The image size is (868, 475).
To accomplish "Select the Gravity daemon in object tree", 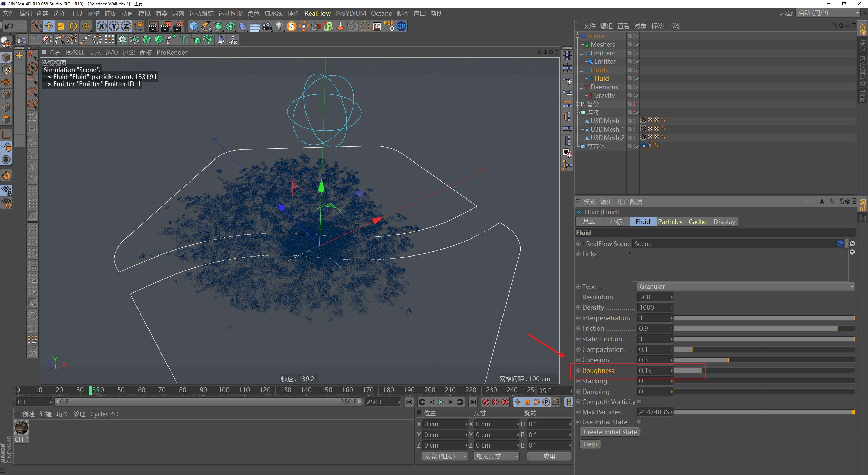I will click(604, 96).
